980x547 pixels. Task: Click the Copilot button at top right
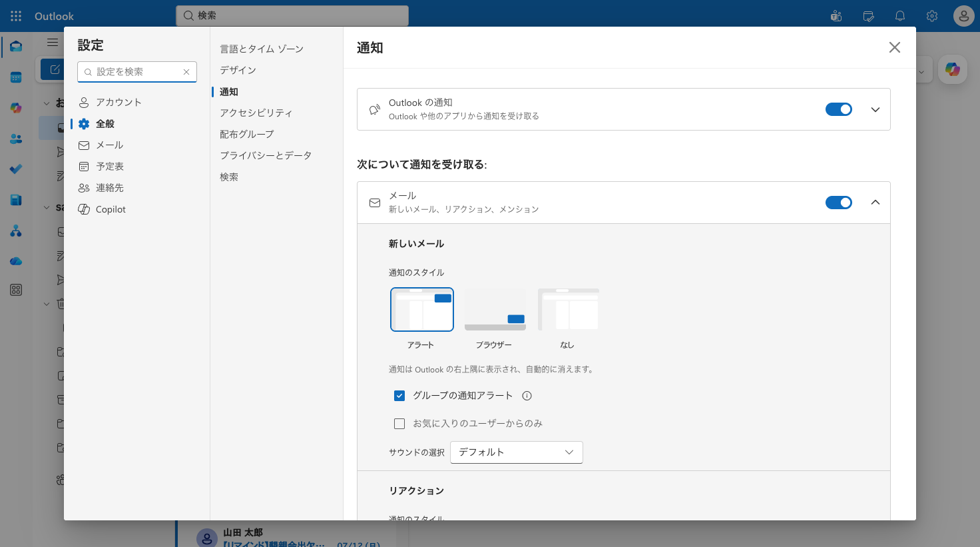[x=953, y=69]
